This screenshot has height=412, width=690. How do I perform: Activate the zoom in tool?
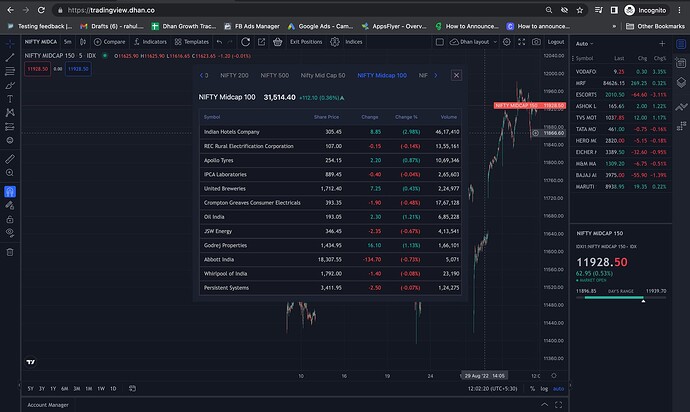(x=10, y=173)
